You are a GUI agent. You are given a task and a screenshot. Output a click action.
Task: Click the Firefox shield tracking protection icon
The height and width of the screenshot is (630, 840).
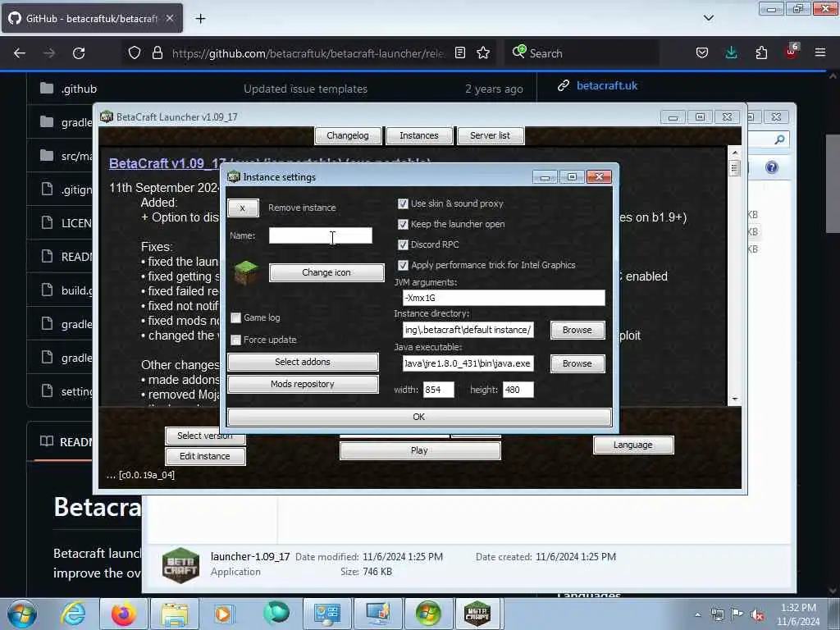135,53
